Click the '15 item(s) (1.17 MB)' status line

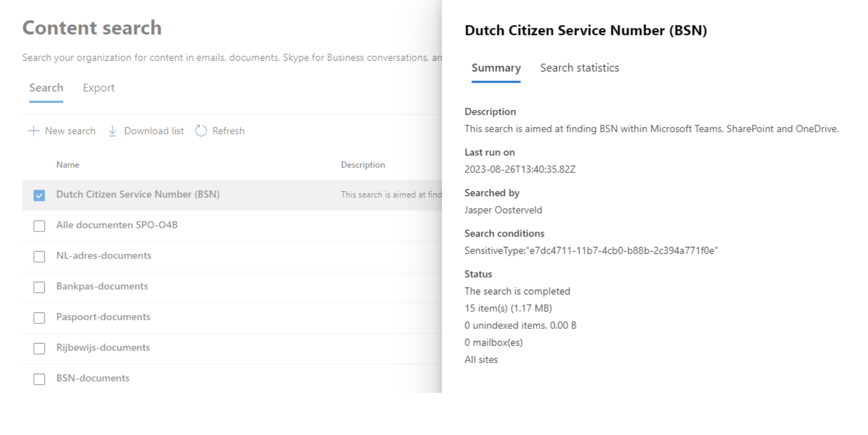(x=508, y=308)
